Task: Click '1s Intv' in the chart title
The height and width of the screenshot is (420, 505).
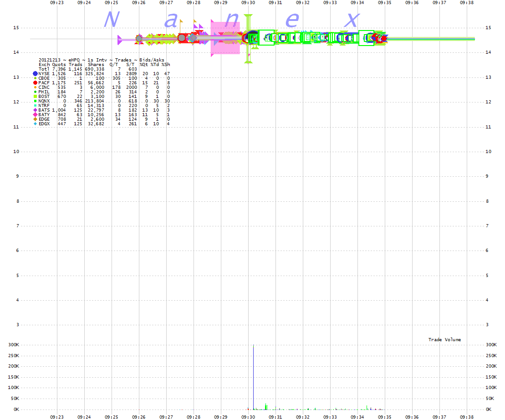Action: click(x=97, y=60)
